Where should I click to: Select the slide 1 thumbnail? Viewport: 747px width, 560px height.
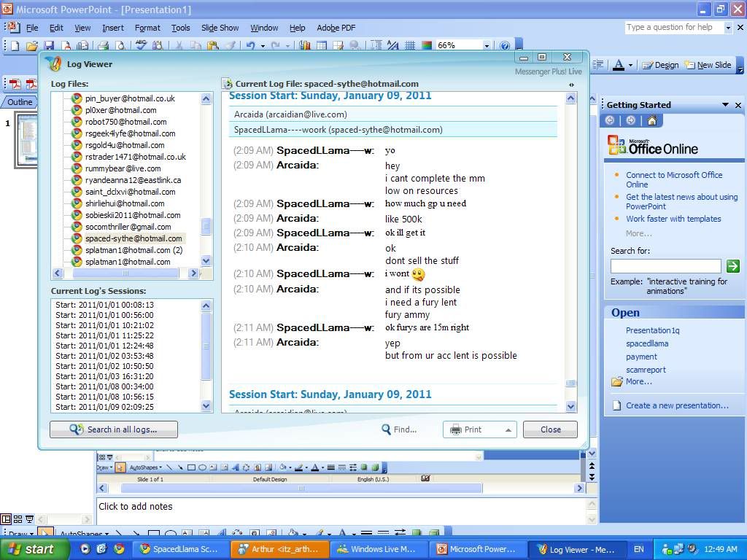(x=26, y=140)
